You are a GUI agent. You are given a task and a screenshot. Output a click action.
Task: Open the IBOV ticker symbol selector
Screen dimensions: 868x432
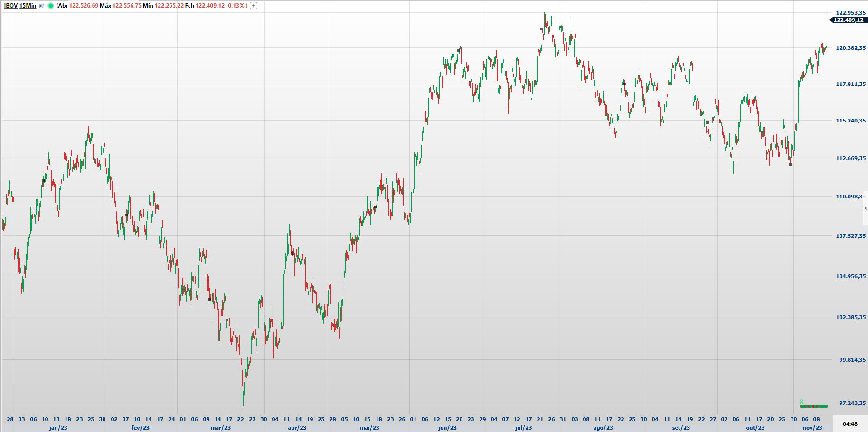pyautogui.click(x=10, y=6)
